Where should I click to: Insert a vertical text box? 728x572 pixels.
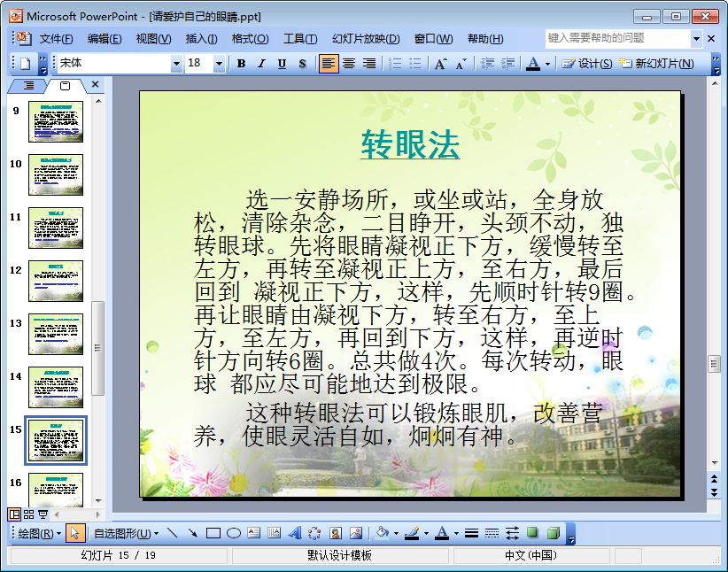(275, 533)
